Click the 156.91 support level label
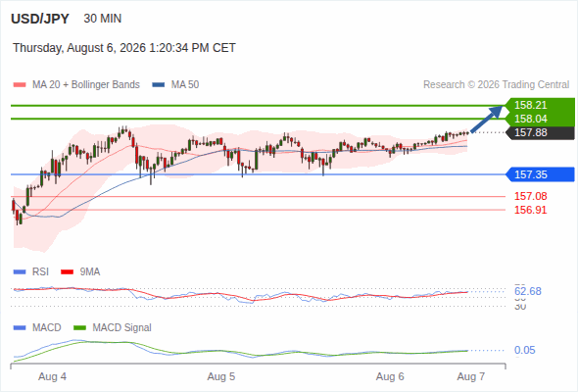Viewport: 578px width, 392px height. pyautogui.click(x=531, y=210)
